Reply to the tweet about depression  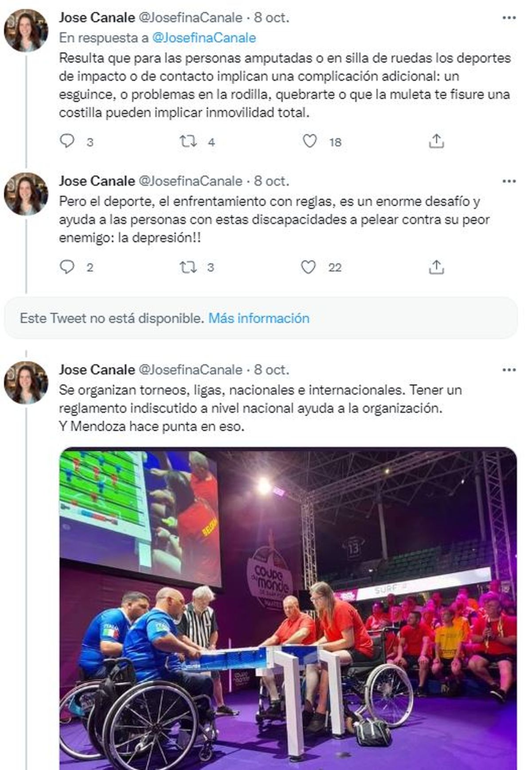[67, 267]
